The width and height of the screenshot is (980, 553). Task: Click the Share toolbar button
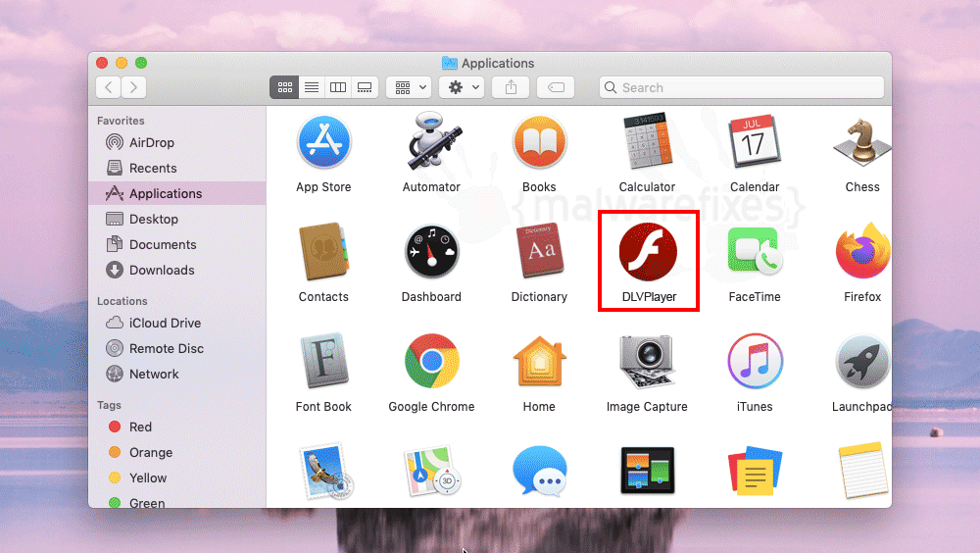coord(512,87)
